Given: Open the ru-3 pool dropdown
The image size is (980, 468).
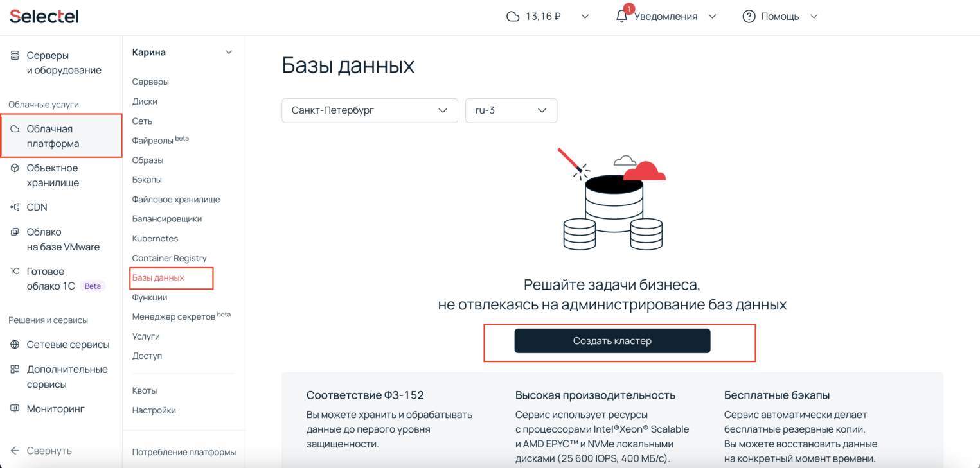Looking at the screenshot, I should click(x=511, y=110).
